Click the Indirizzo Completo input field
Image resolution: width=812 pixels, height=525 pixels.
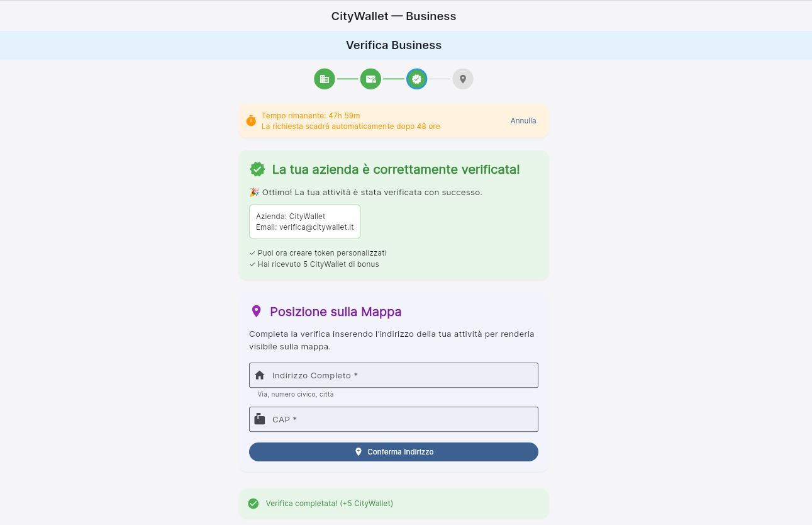[x=394, y=375]
